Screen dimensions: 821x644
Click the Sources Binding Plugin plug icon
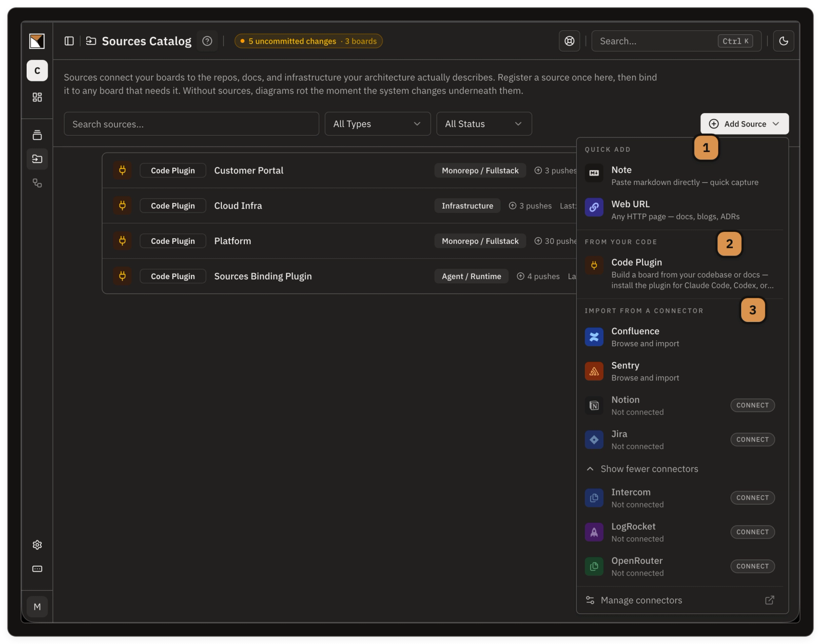coord(122,276)
